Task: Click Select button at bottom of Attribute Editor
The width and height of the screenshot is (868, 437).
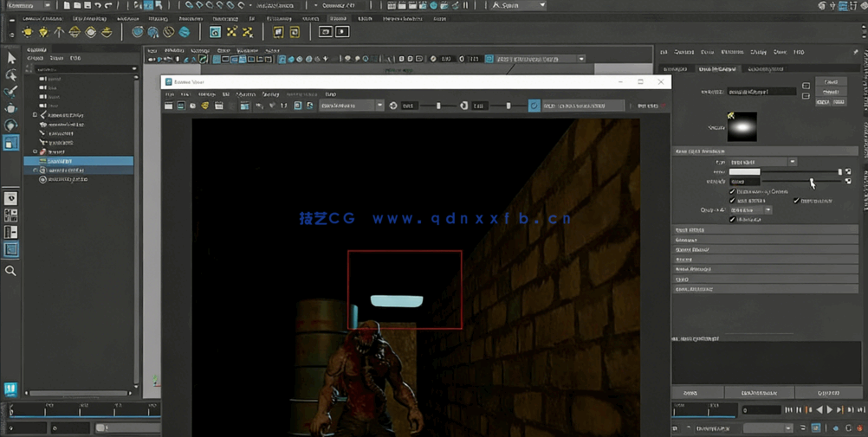Action: point(691,393)
